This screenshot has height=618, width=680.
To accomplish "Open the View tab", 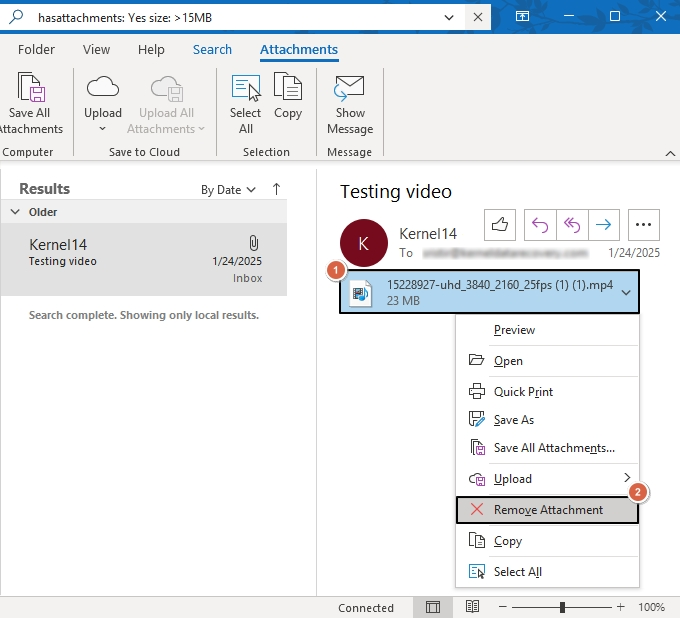I will 96,49.
